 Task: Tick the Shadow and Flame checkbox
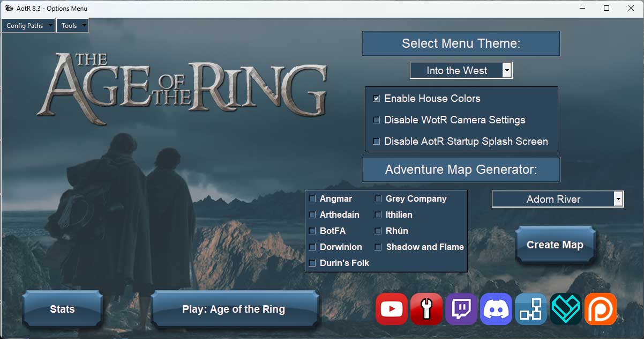click(378, 247)
